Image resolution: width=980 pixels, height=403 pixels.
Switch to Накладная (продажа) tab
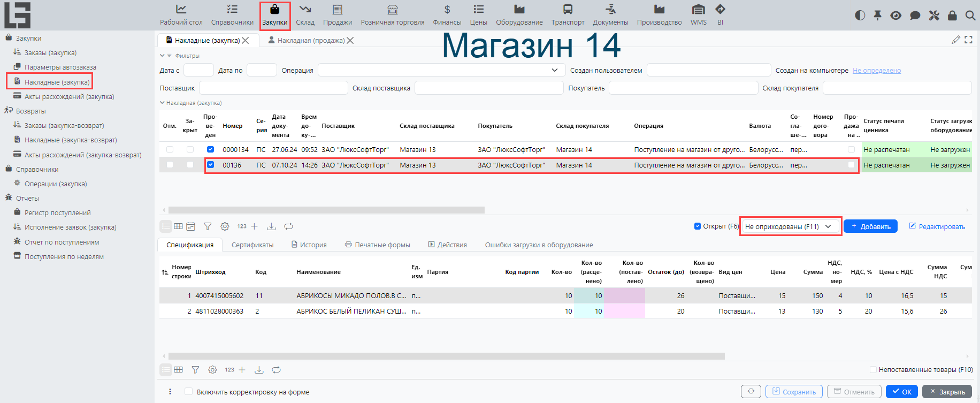[310, 41]
